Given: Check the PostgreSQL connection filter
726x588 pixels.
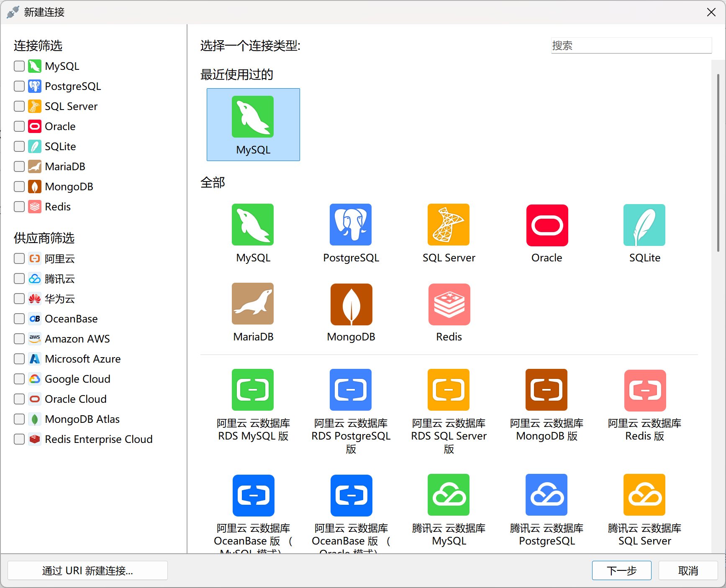Looking at the screenshot, I should [x=19, y=86].
